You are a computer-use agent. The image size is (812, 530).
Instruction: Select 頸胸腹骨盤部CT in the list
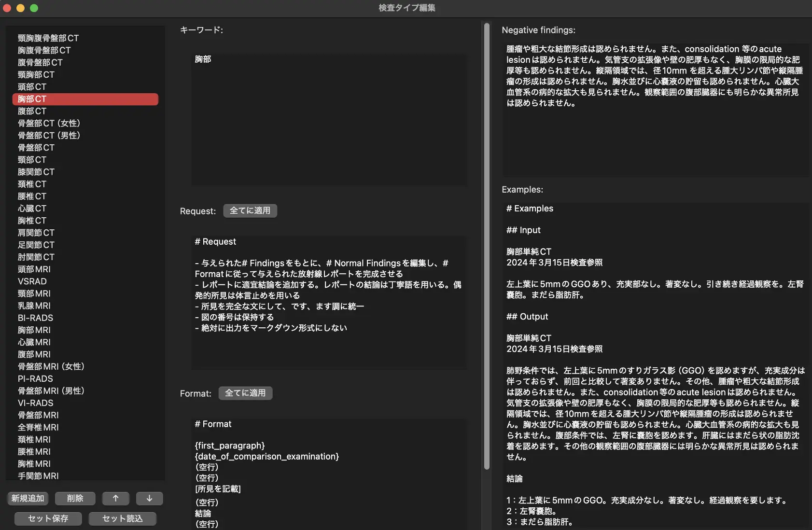click(48, 38)
